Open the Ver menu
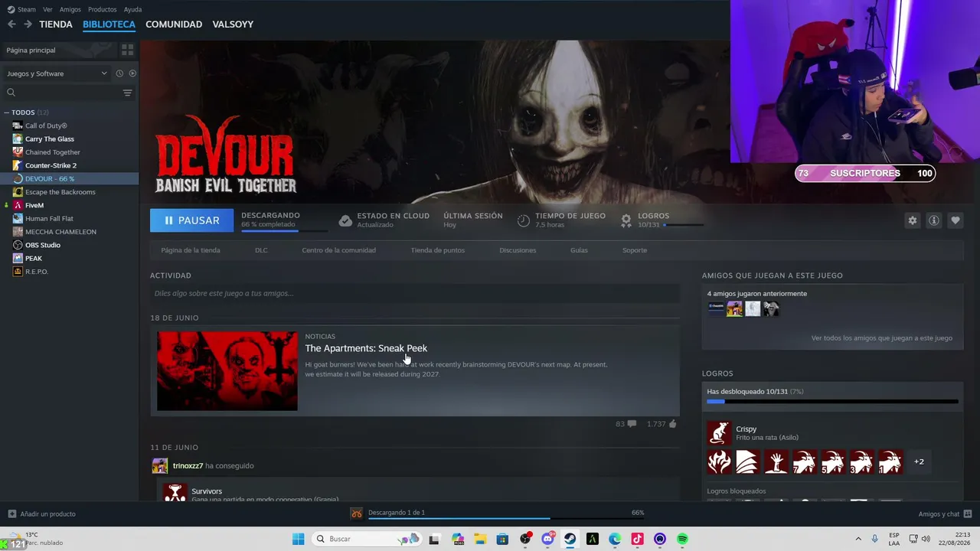The height and width of the screenshot is (551, 980). pyautogui.click(x=47, y=9)
